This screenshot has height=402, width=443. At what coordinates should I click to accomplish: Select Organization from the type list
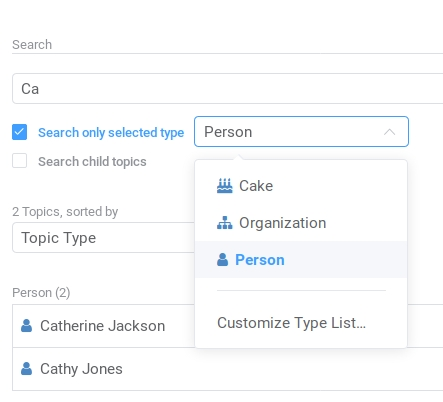[301, 223]
